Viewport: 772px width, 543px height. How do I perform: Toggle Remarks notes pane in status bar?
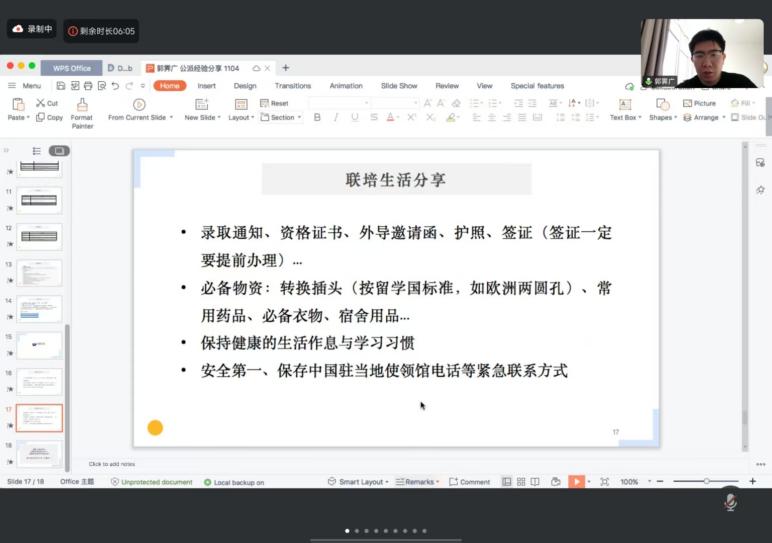click(417, 482)
